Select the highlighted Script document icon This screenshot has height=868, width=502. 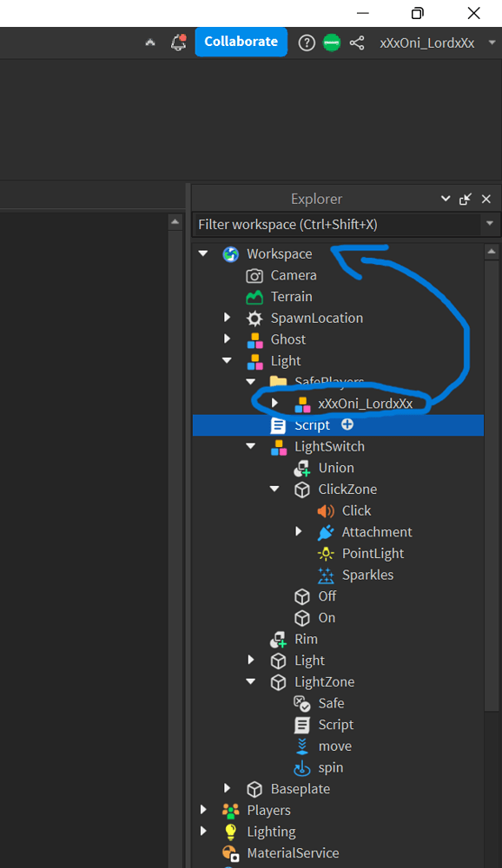coord(278,425)
